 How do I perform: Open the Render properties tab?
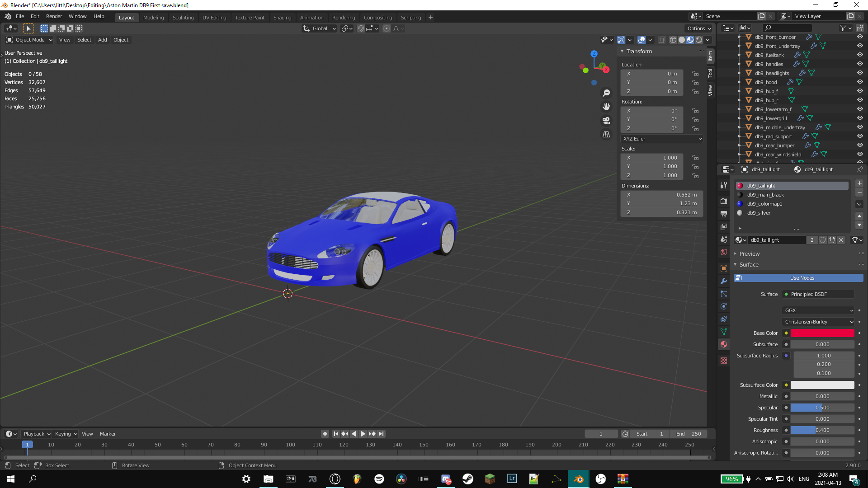724,201
